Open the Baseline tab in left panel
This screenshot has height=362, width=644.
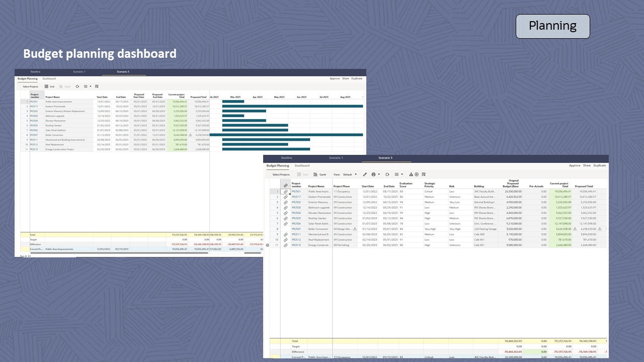coord(35,72)
